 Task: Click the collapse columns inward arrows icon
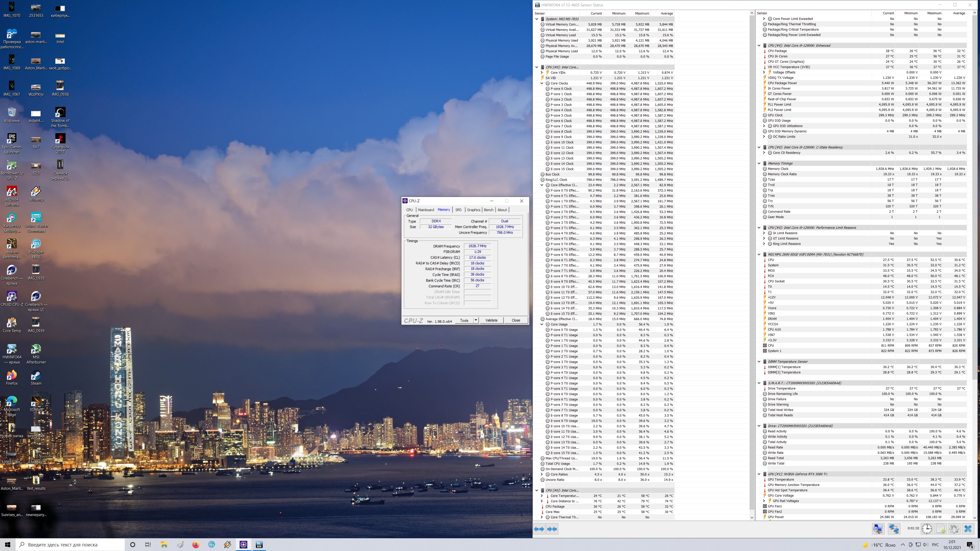coord(552,529)
